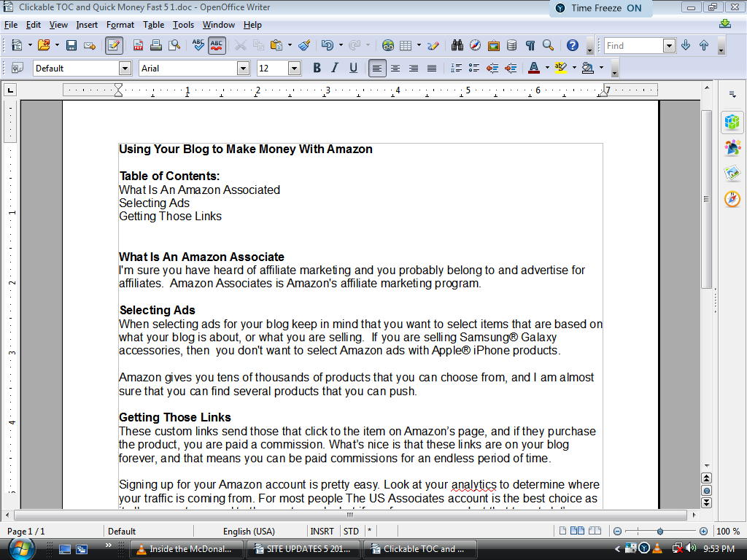
Task: Click the Cut scissors icon
Action: 241,45
